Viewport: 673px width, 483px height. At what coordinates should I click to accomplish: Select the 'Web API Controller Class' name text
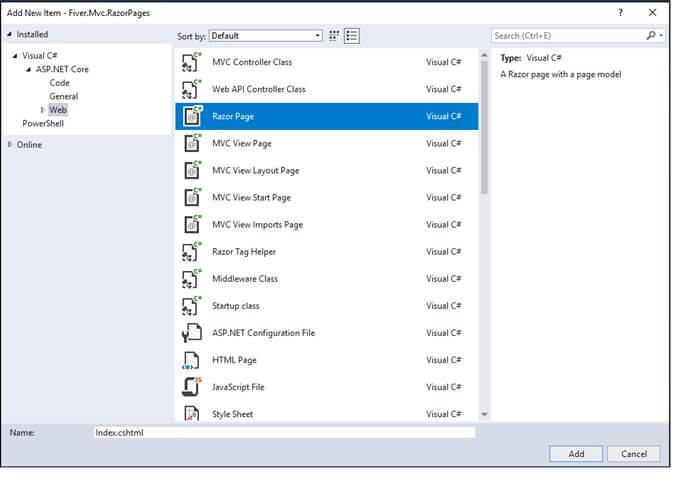259,89
